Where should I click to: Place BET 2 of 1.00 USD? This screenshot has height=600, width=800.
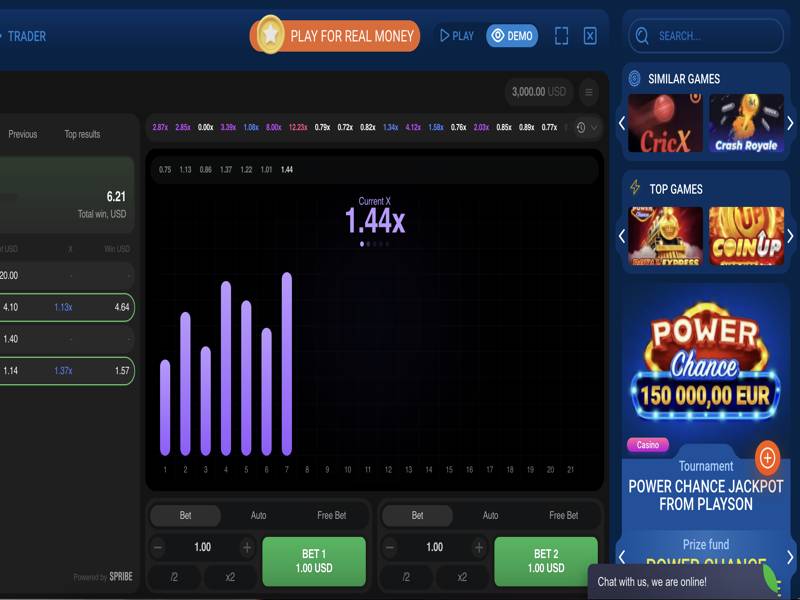pos(546,561)
